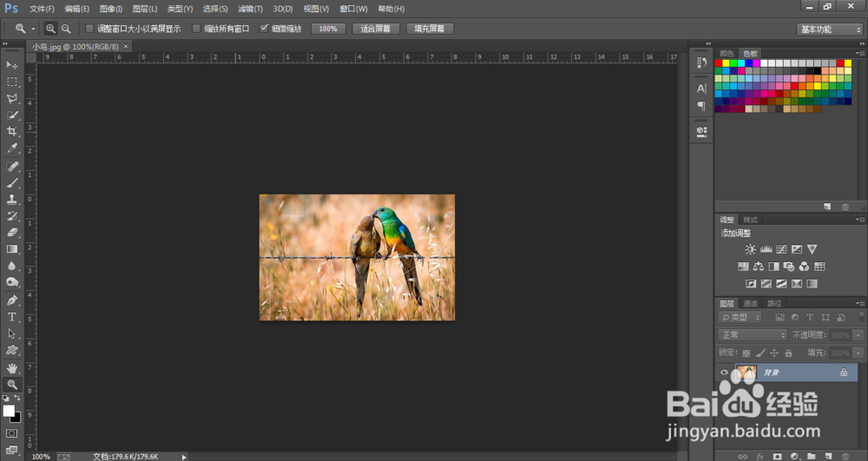This screenshot has width=868, height=461.
Task: Select the Zoom tool in toolbox
Action: tap(11, 385)
